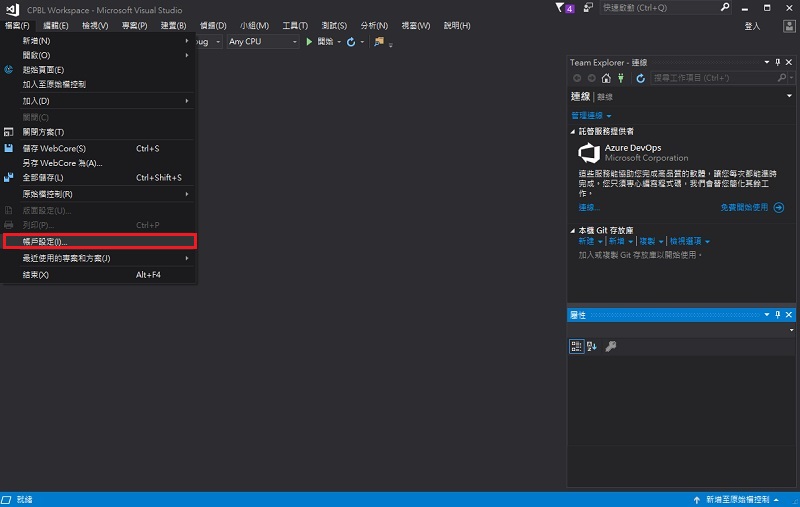The width and height of the screenshot is (800, 507).
Task: Open the 連線 page header dropdown arrow
Action: pos(789,96)
